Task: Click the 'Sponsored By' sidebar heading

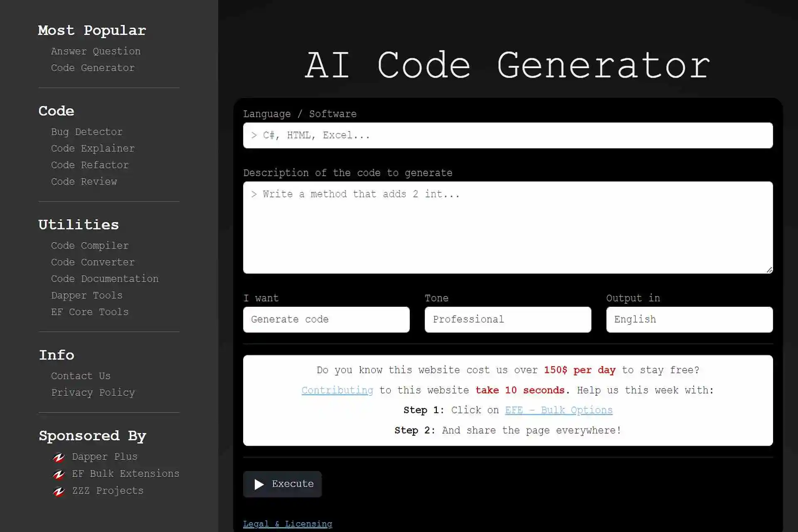Action: pyautogui.click(x=92, y=436)
